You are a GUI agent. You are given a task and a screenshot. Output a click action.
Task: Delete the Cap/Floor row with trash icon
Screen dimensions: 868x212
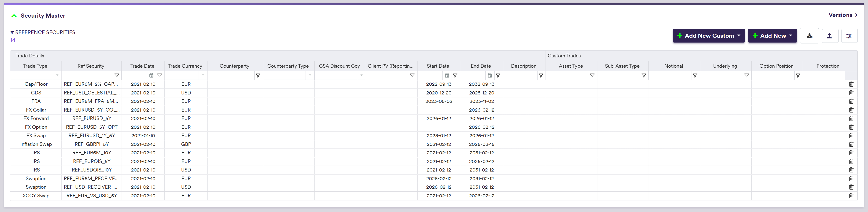coord(851,84)
